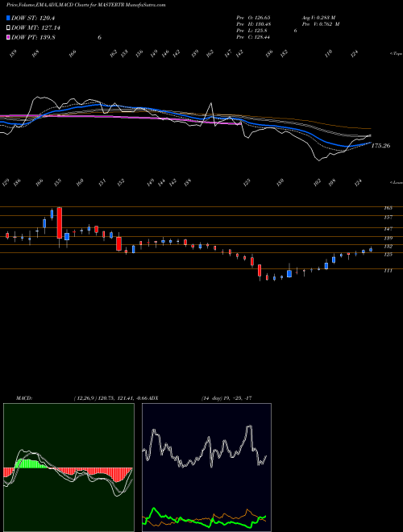This screenshot has height=532, width=403.
Task: Click the magenta DOW PT legend swatch
Action: point(8,37)
